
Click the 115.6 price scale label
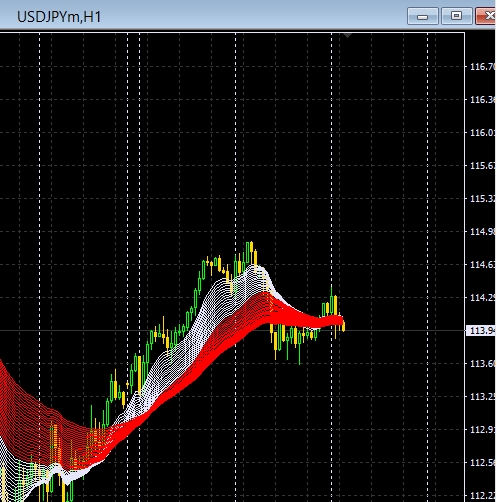click(483, 166)
